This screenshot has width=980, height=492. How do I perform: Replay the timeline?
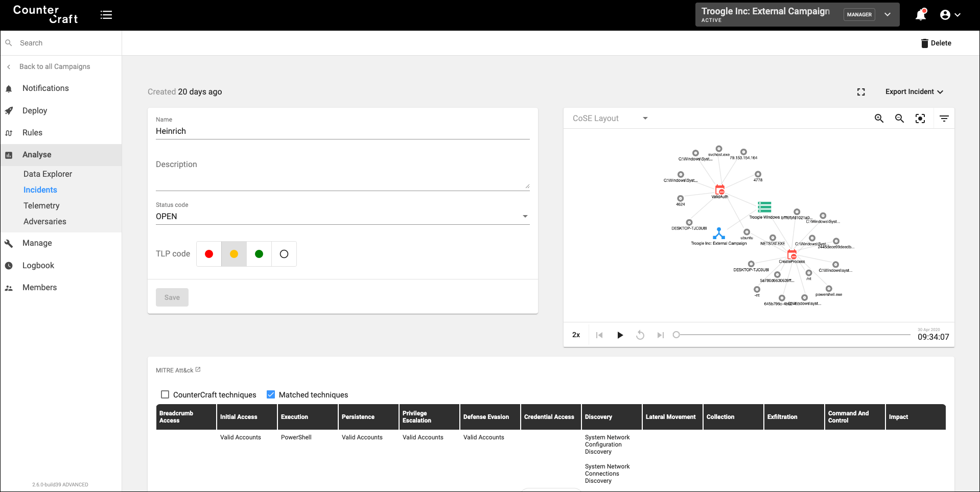(x=640, y=335)
